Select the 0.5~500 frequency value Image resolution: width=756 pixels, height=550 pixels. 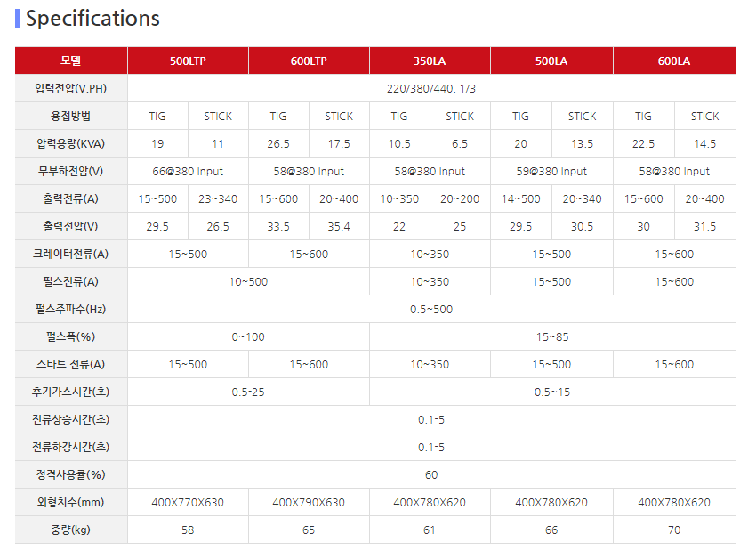click(431, 309)
